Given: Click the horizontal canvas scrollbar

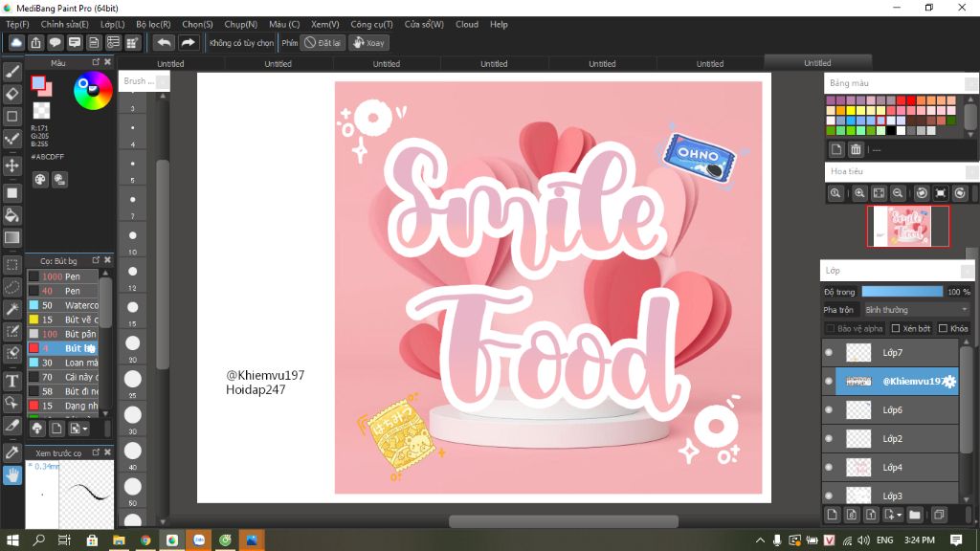Looking at the screenshot, I should point(563,521).
